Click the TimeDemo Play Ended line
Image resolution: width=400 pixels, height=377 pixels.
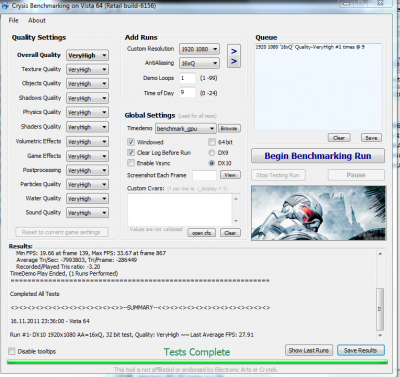pos(64,273)
